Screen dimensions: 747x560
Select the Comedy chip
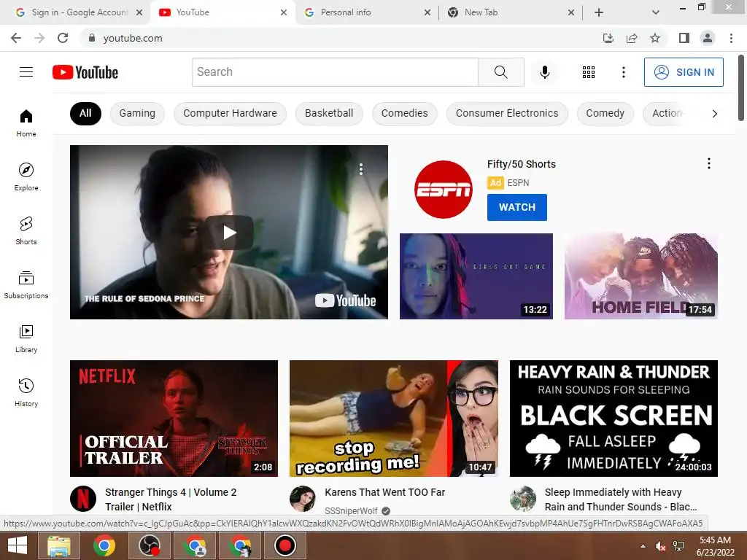[x=605, y=113]
